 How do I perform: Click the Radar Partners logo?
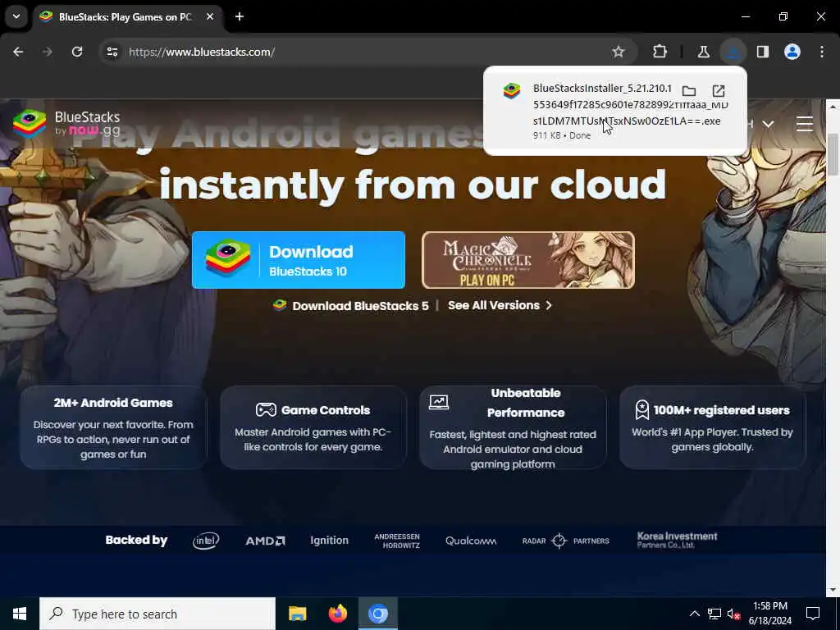click(x=566, y=541)
